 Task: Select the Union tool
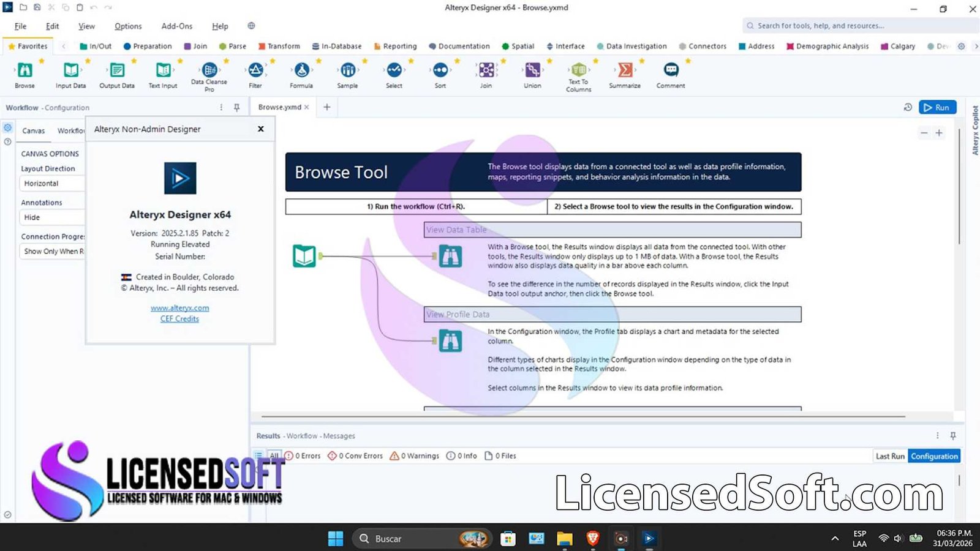pos(531,73)
